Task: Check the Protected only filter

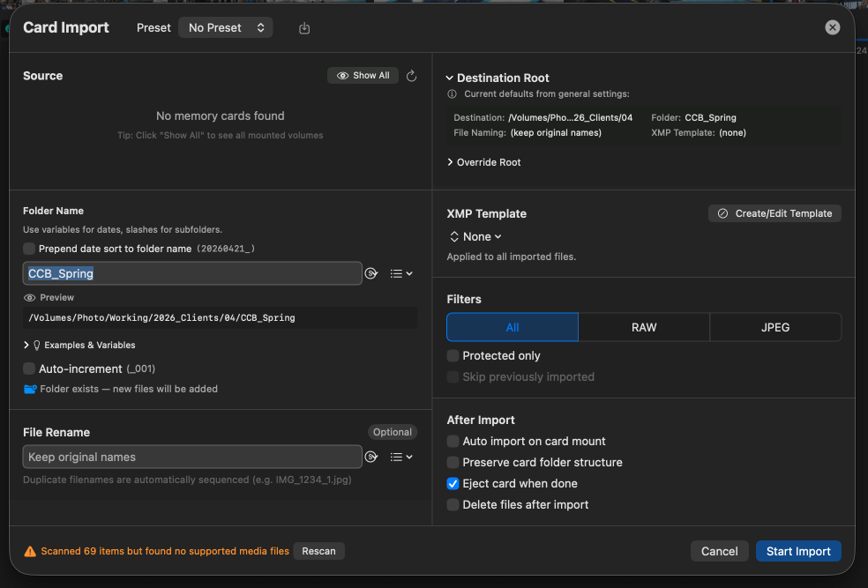Action: click(x=453, y=355)
